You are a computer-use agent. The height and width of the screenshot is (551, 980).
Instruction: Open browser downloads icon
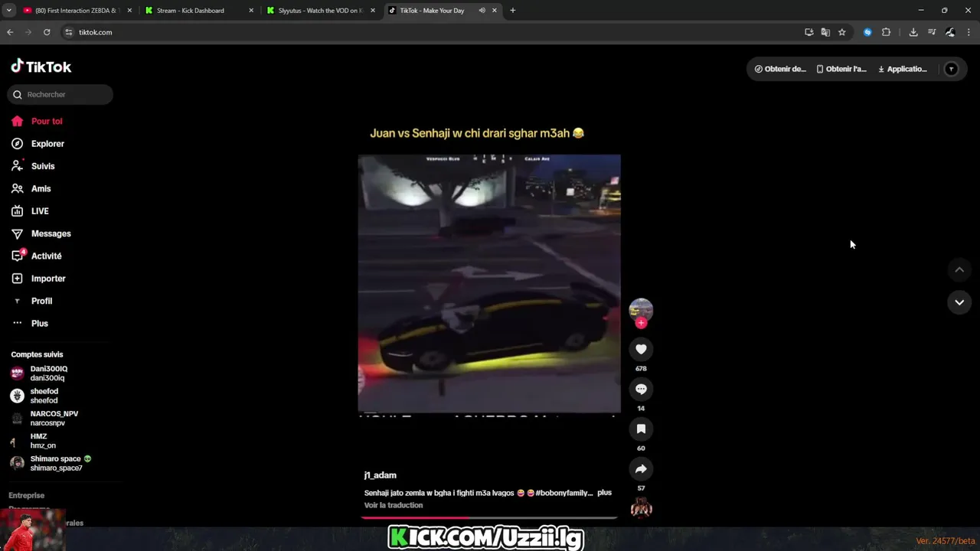[913, 32]
